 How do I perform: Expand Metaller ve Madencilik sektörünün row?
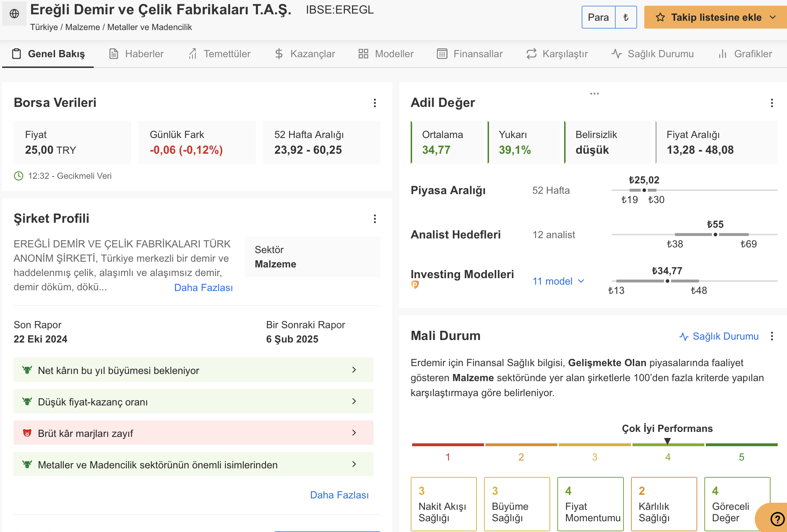194,464
